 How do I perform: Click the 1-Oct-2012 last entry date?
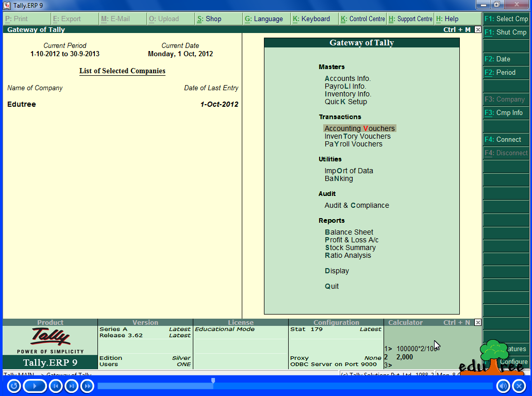219,104
